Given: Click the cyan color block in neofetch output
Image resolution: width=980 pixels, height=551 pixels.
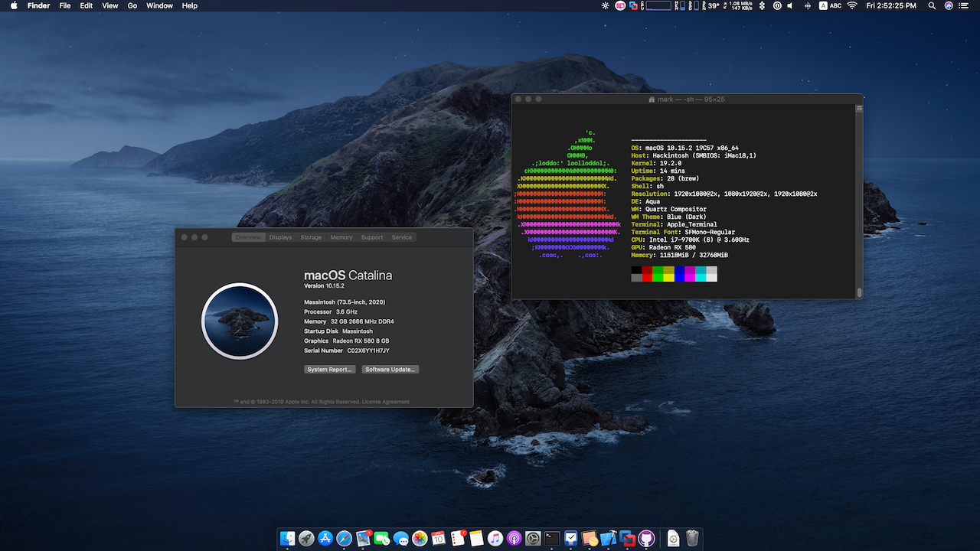Looking at the screenshot, I should tap(701, 274).
